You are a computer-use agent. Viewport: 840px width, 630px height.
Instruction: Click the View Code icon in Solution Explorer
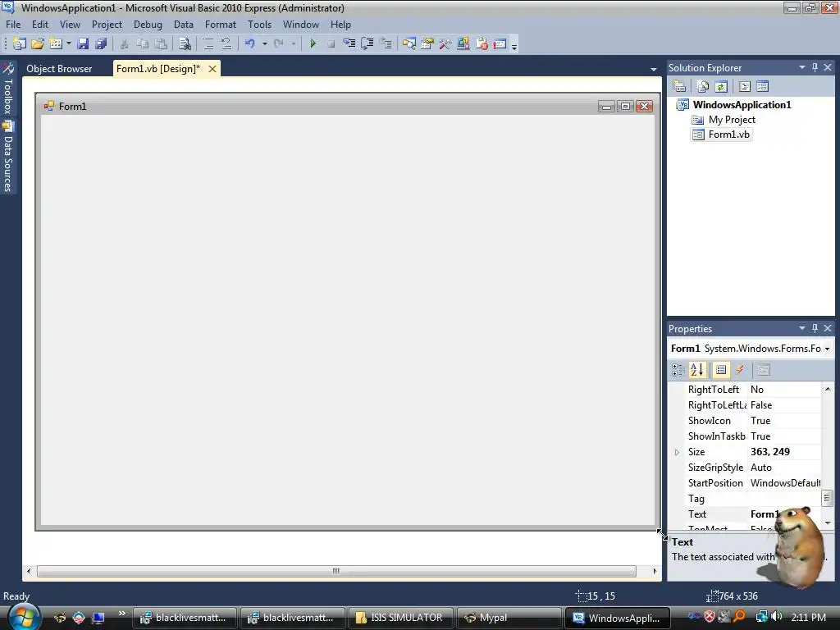(745, 86)
